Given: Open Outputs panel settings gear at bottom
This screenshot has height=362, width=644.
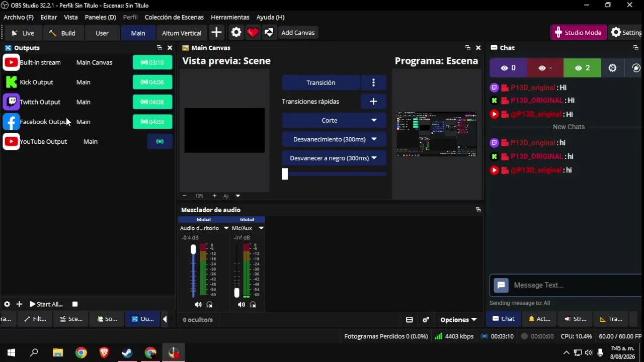Looking at the screenshot, I should pyautogui.click(x=7, y=304).
